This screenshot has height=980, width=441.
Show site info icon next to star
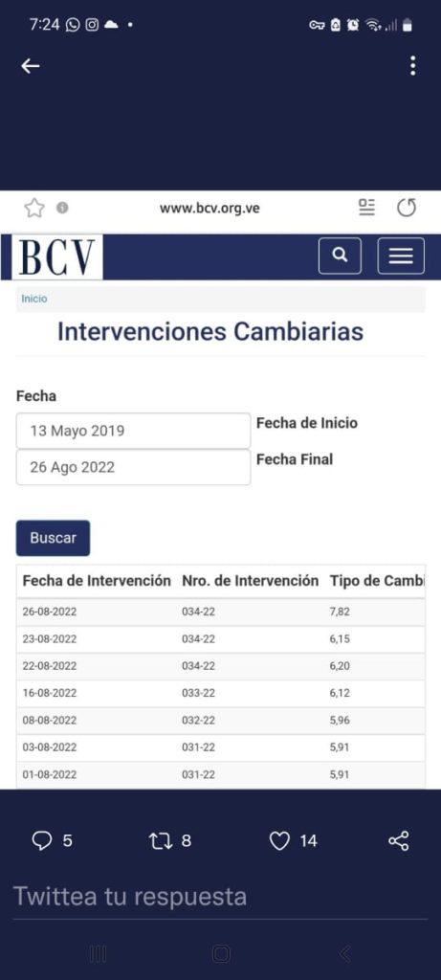(x=62, y=208)
